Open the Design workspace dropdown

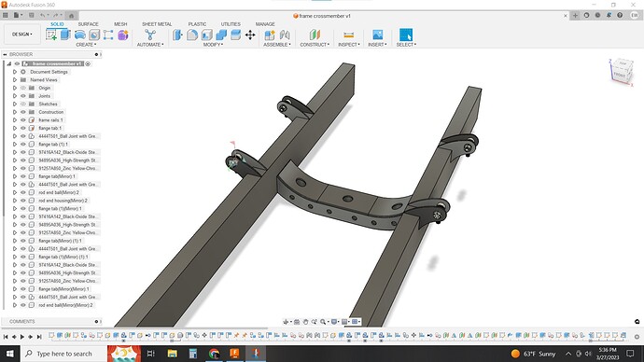click(x=22, y=35)
